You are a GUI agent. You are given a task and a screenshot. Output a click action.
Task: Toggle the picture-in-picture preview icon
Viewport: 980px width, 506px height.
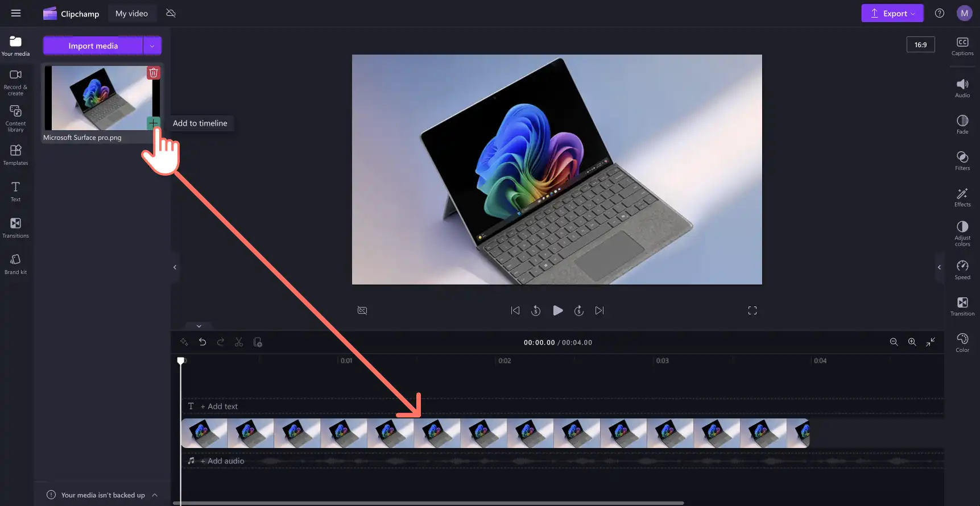point(362,310)
